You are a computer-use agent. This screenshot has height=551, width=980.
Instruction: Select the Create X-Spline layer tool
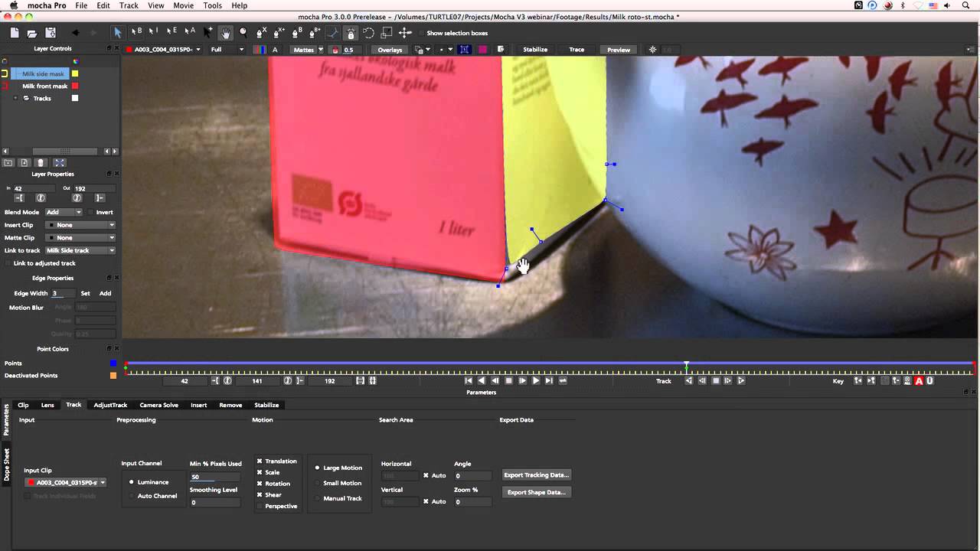coord(262,32)
